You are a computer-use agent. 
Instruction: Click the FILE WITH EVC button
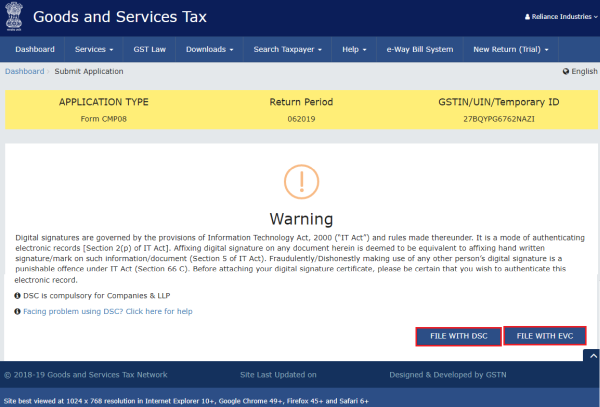[x=545, y=337]
